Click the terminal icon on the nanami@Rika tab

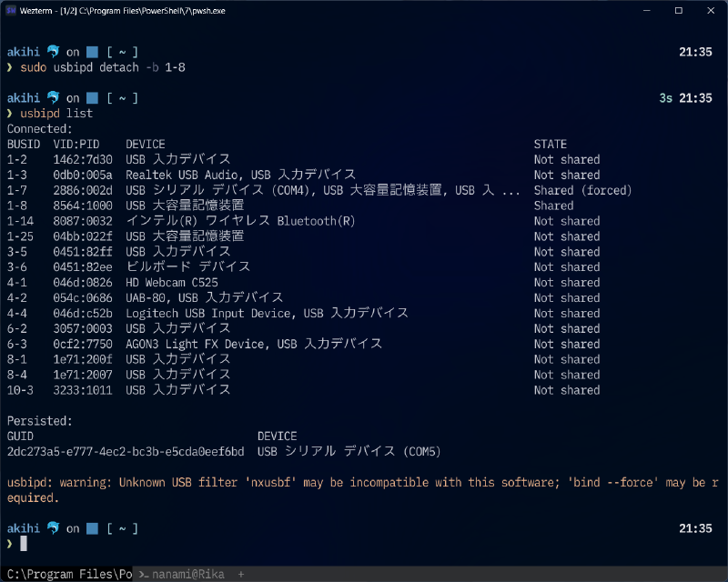pos(145,574)
